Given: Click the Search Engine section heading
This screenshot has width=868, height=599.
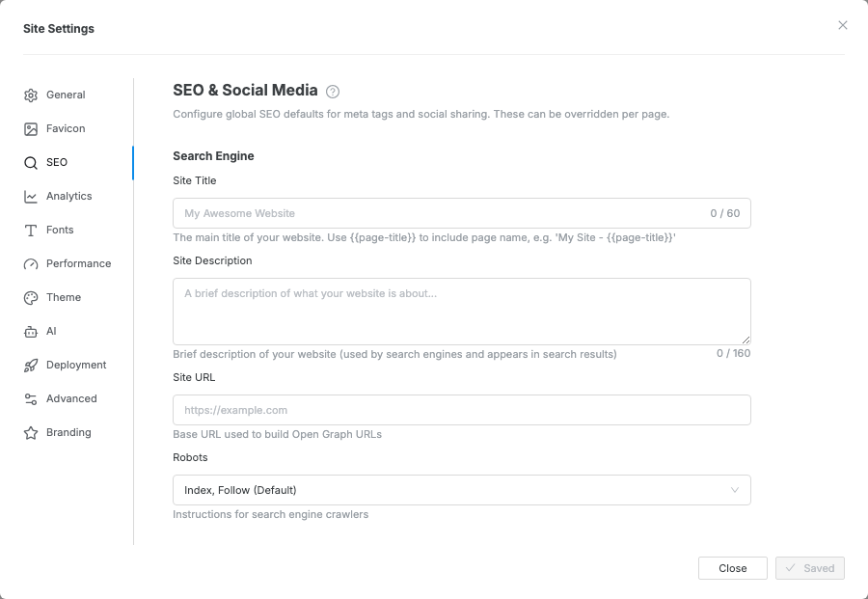Looking at the screenshot, I should click(x=213, y=156).
